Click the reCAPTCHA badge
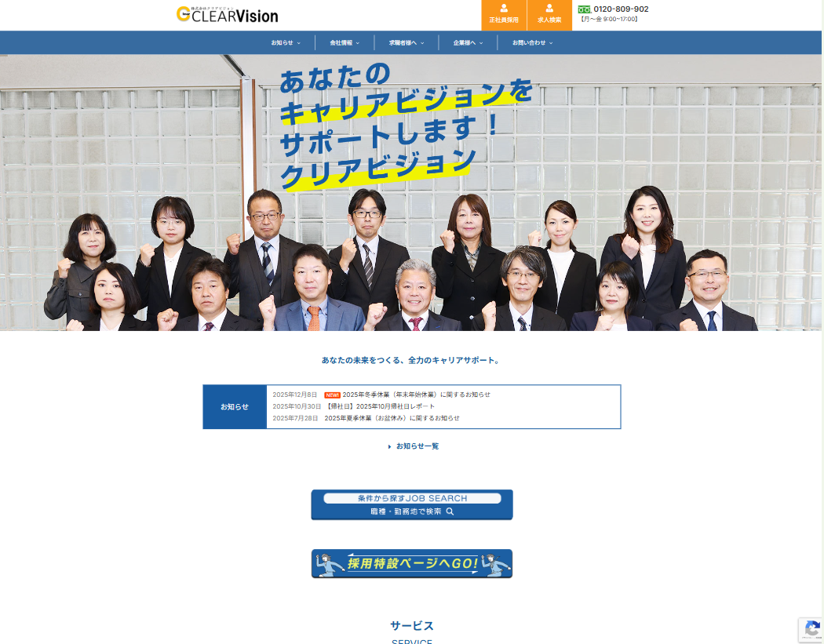Image resolution: width=824 pixels, height=644 pixels. pos(811,629)
